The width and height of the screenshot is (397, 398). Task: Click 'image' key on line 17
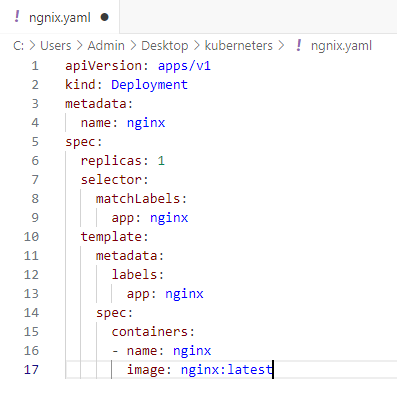click(145, 370)
